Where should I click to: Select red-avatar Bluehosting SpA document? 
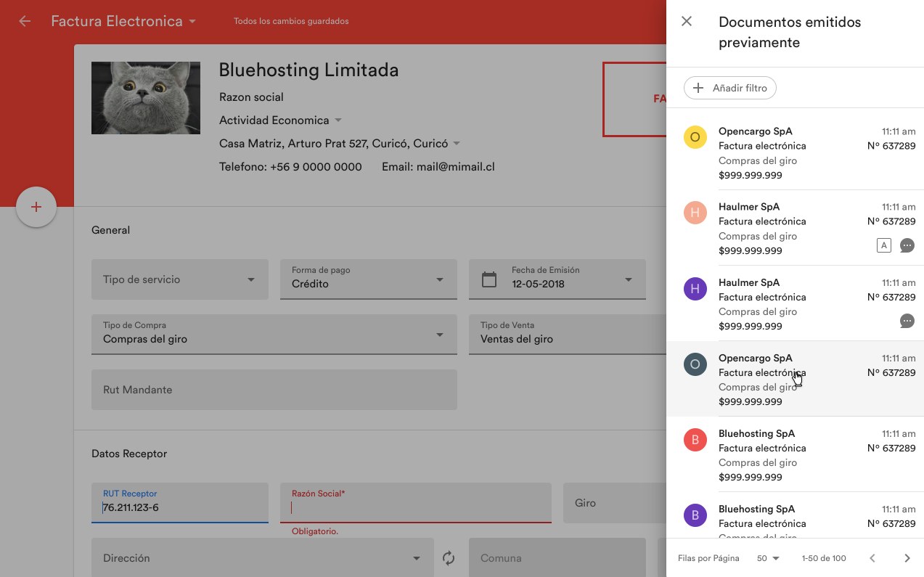coord(795,454)
